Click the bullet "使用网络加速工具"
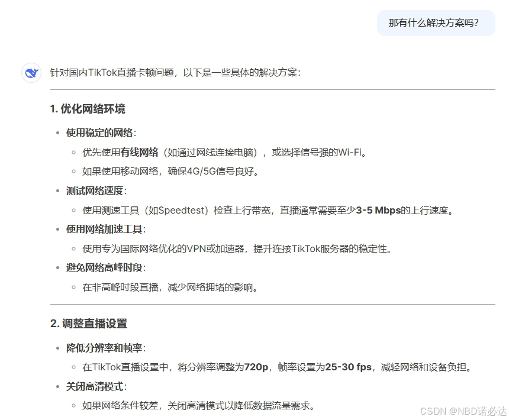 click(x=106, y=230)
